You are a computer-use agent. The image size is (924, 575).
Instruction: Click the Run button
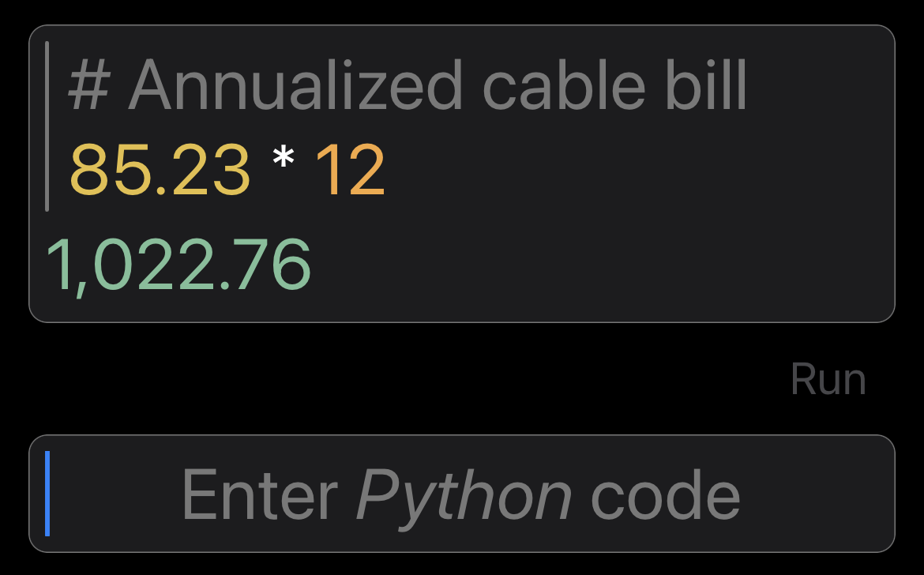tap(828, 379)
